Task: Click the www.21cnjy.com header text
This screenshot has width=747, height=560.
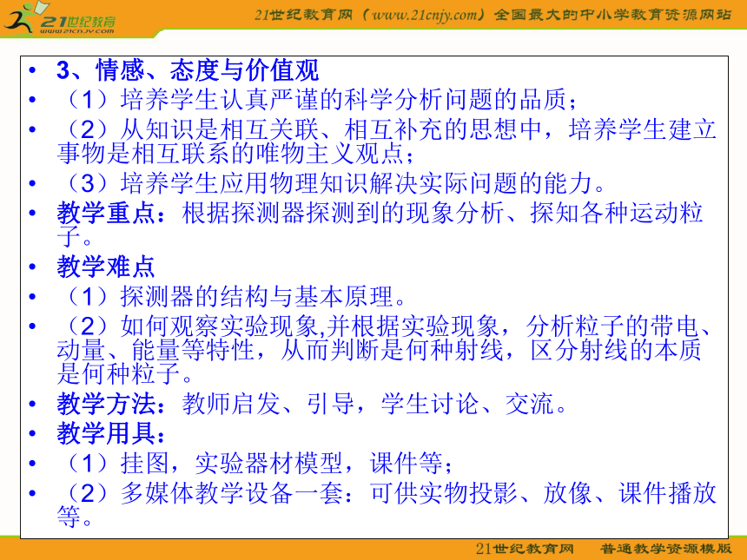Action: pyautogui.click(x=424, y=15)
